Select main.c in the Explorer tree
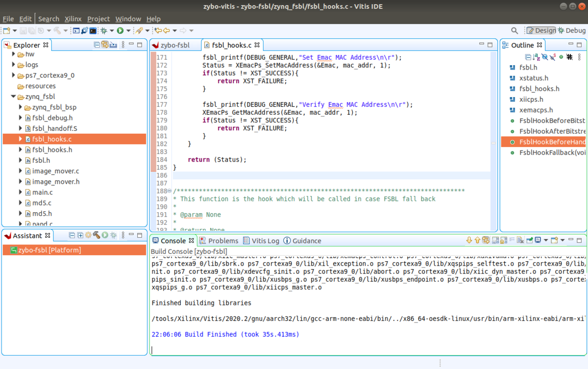Screen dimensions: 588x369 click(x=42, y=192)
